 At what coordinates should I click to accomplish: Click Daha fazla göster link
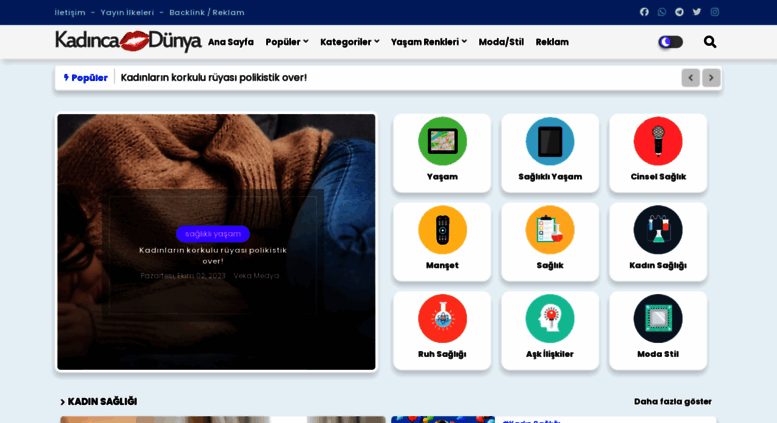coord(673,402)
